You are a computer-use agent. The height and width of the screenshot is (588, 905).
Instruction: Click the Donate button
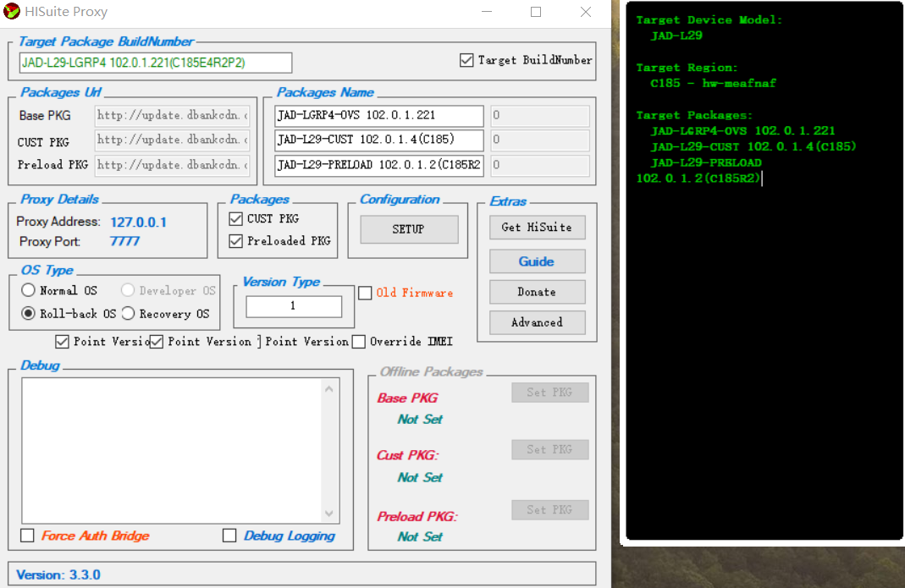[538, 292]
